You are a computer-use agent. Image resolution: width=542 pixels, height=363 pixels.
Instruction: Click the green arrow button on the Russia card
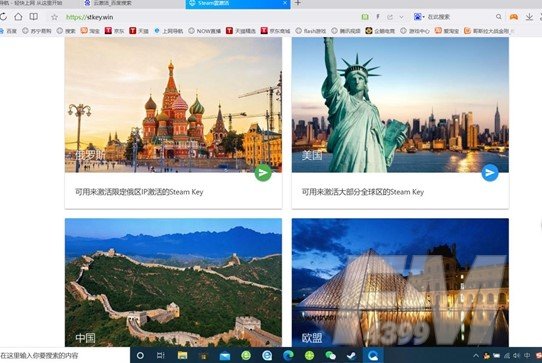point(263,173)
